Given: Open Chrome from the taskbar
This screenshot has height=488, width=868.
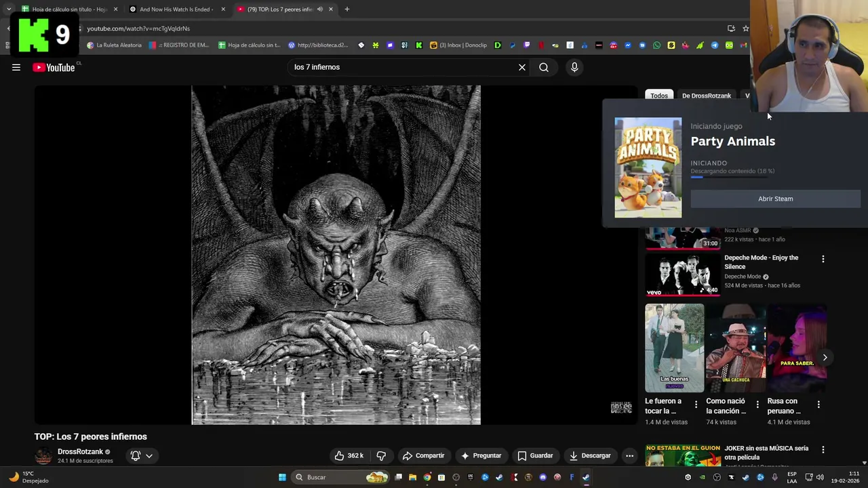Looking at the screenshot, I should pyautogui.click(x=427, y=477).
